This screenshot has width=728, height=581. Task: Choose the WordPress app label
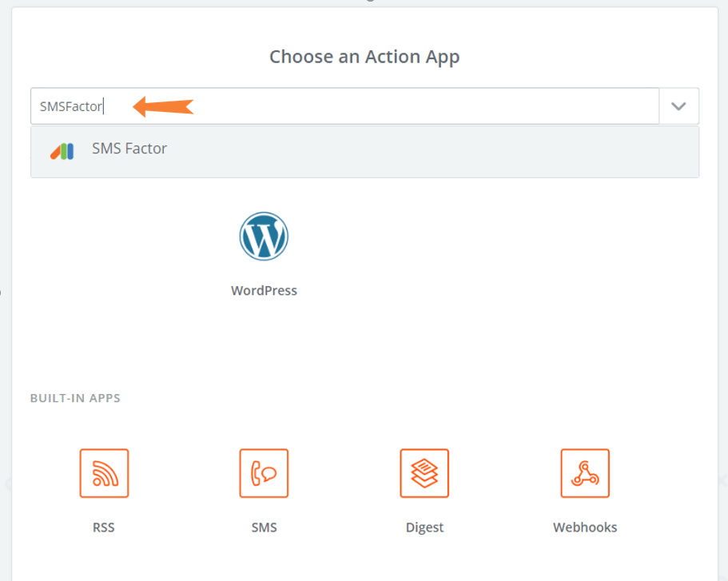pos(264,291)
